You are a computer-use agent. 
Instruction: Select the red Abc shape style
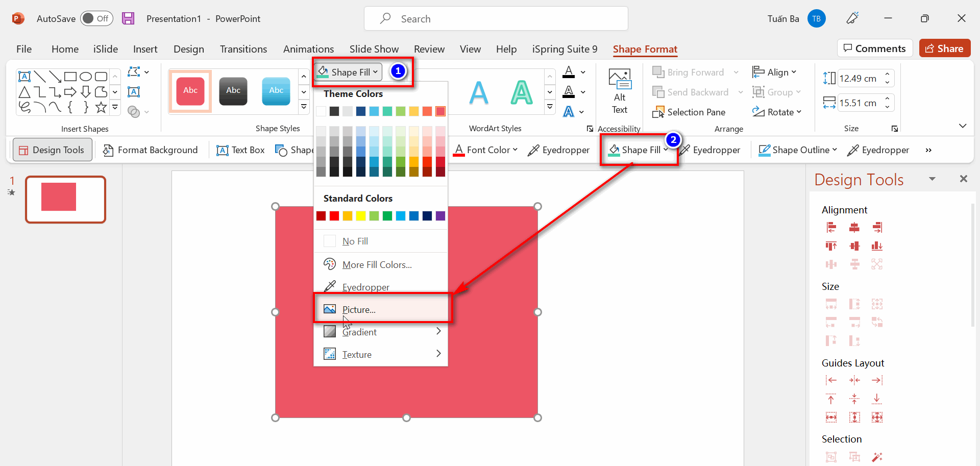tap(190, 91)
